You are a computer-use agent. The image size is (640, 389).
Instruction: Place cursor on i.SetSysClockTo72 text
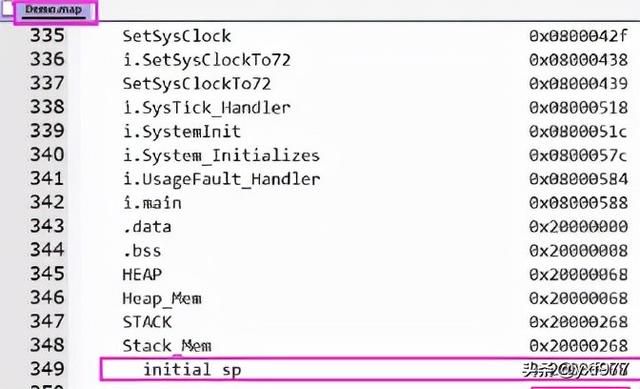(207, 60)
